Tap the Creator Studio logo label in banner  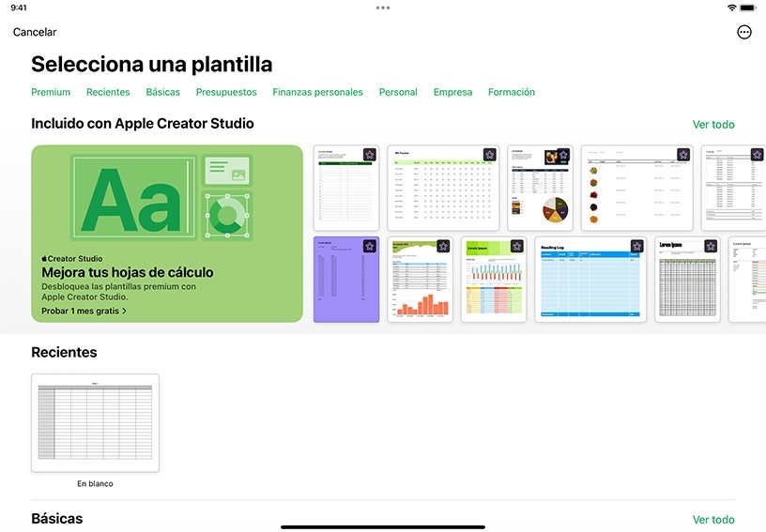point(71,259)
